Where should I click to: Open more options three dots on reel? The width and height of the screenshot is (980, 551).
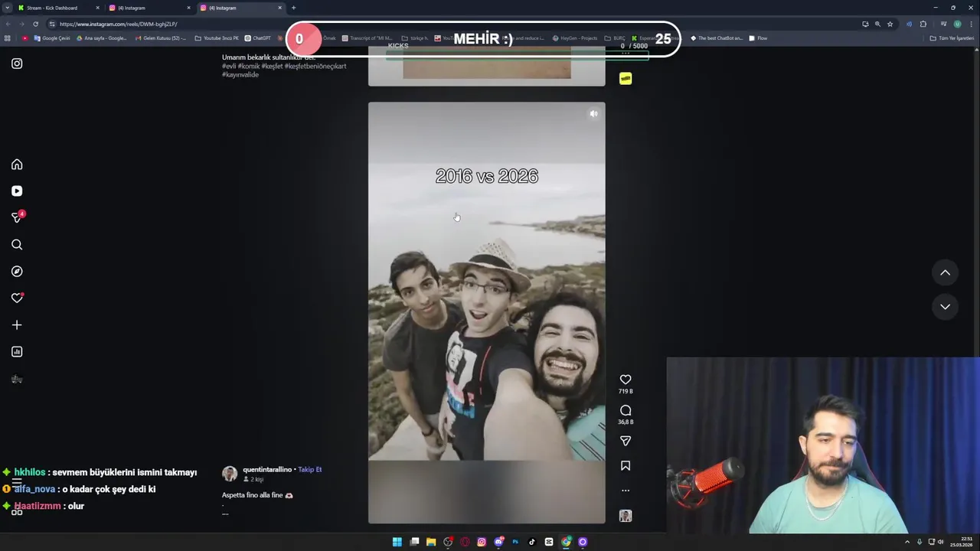(626, 491)
